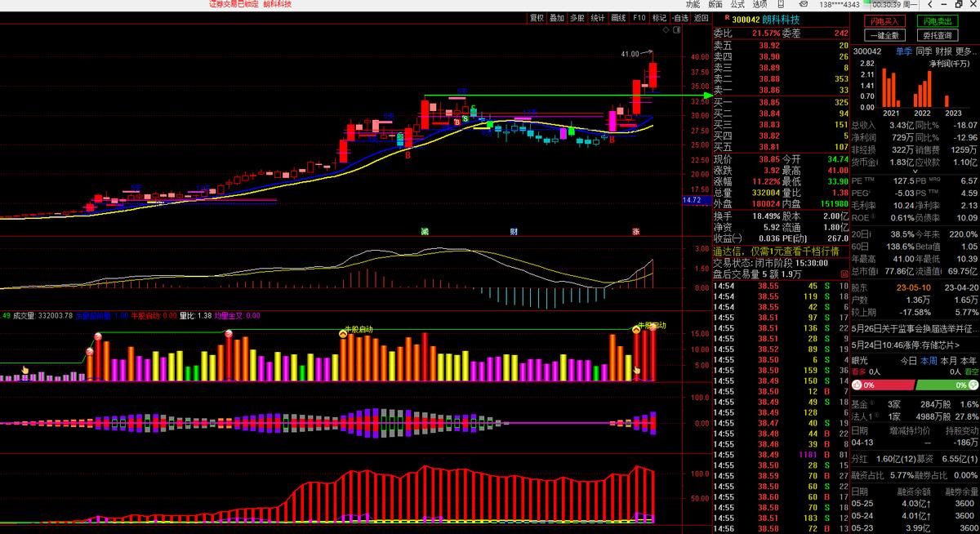Open the 功能 menu
The width and height of the screenshot is (980, 534).
693,4
